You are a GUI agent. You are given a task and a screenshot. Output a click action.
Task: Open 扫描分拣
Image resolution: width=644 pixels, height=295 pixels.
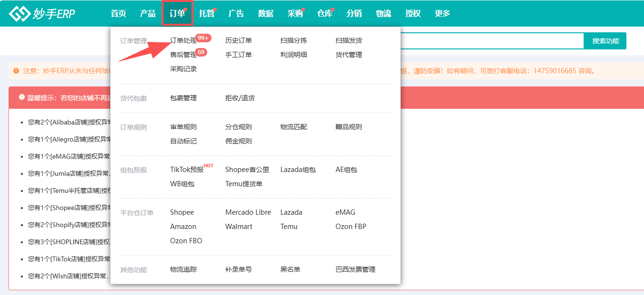point(294,41)
